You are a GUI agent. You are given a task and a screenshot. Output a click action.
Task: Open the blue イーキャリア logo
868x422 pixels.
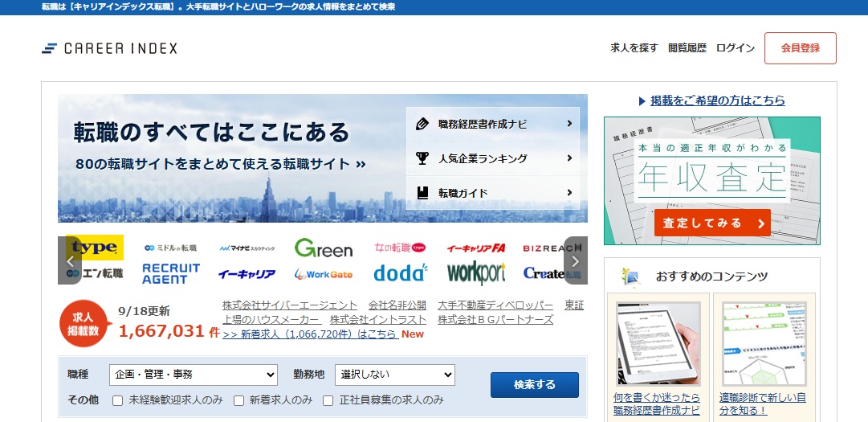coord(247,274)
